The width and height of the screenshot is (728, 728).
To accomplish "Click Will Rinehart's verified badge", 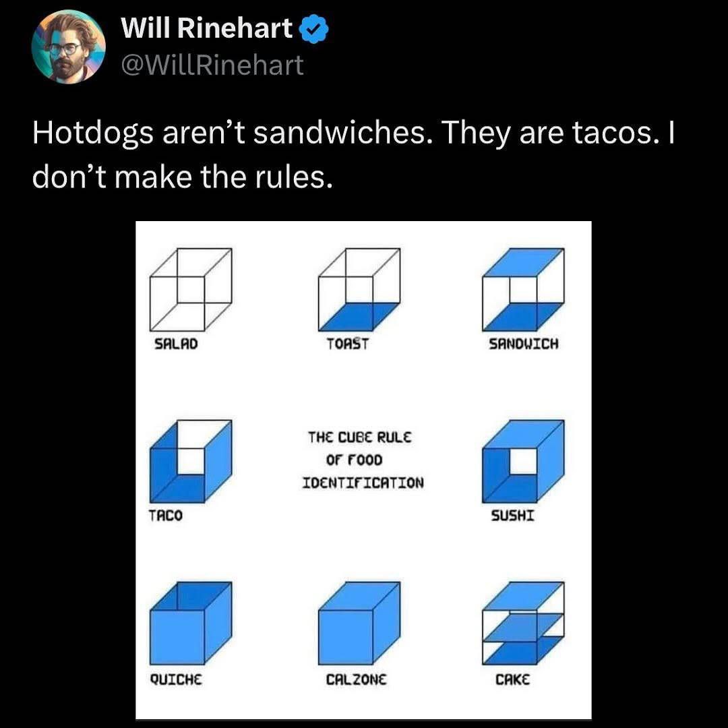I will (x=312, y=28).
